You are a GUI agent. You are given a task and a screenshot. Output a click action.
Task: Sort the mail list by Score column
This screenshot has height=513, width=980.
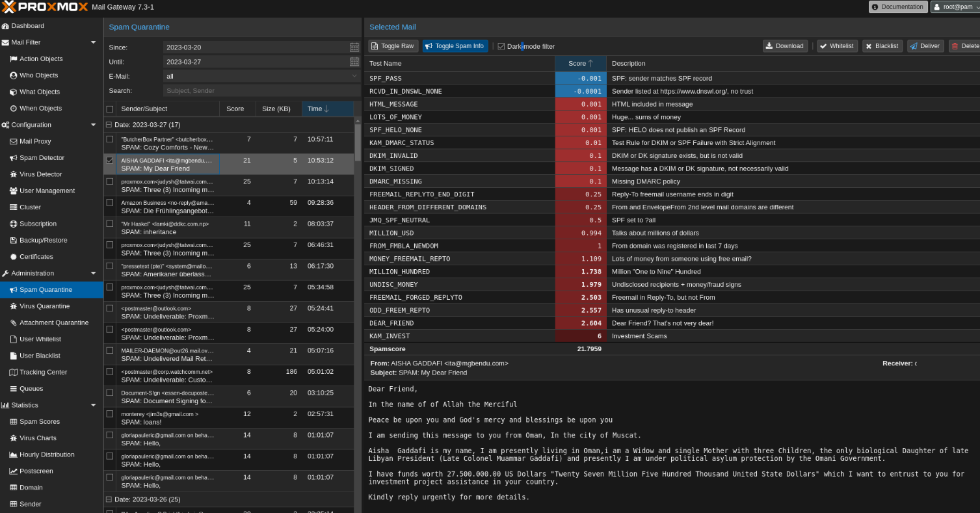click(x=237, y=109)
